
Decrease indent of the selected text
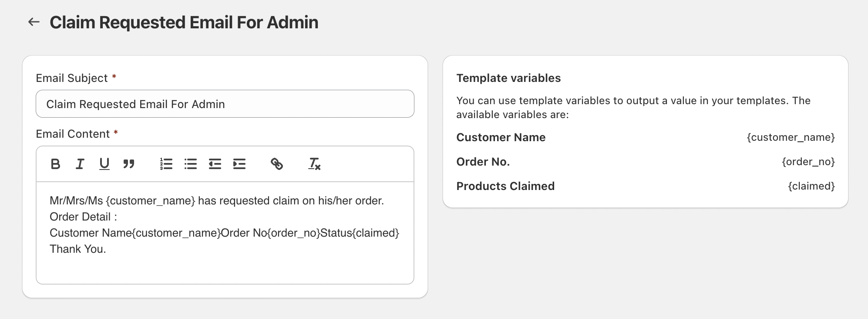pos(215,164)
